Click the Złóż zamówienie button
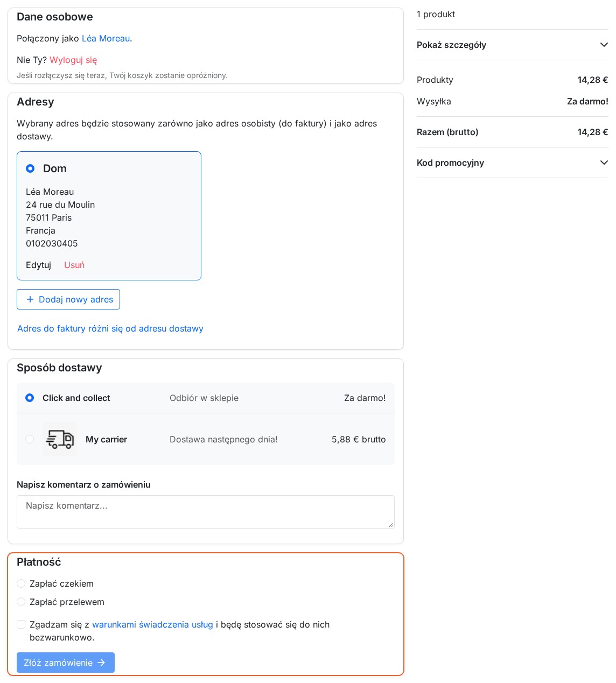Viewport: 616px width, 683px height. click(66, 663)
